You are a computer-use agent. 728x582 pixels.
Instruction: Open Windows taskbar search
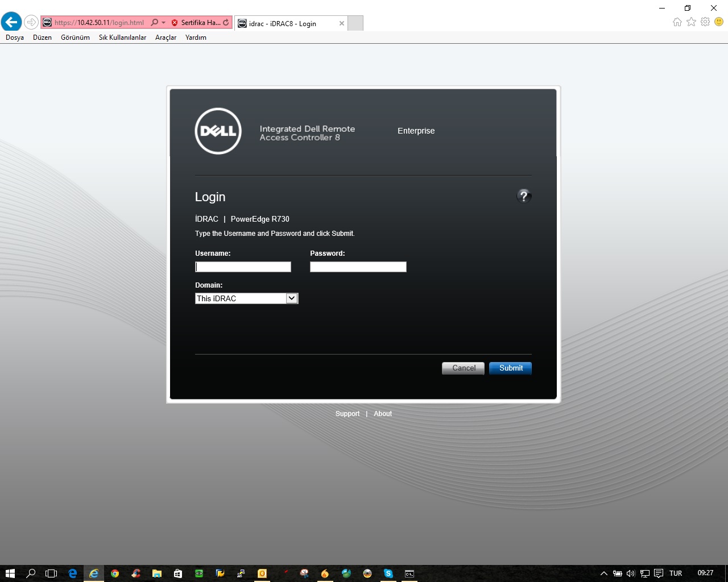click(31, 573)
